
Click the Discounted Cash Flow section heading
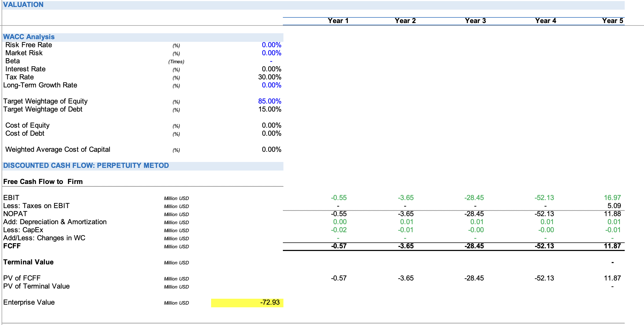point(86,166)
